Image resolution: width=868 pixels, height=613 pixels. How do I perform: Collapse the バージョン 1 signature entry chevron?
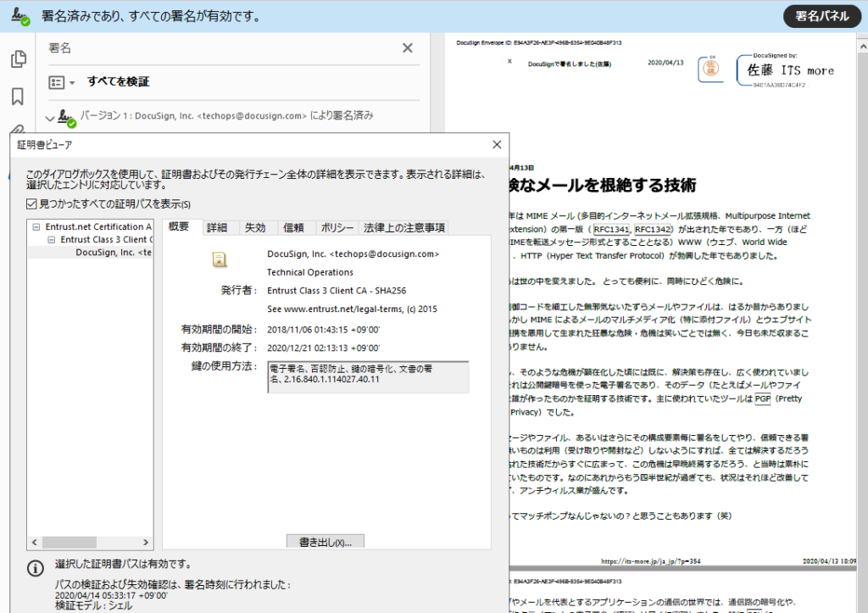click(50, 117)
